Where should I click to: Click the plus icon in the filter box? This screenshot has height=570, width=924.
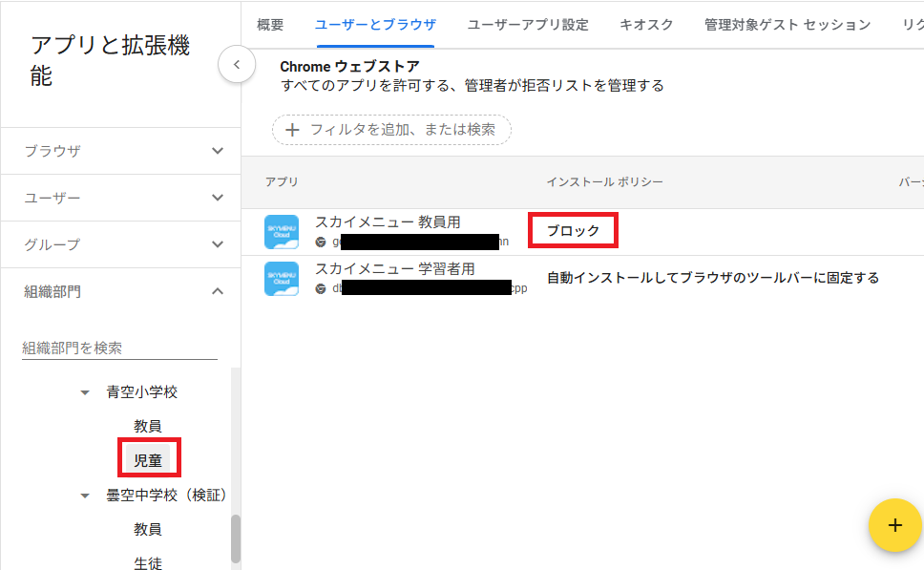292,130
